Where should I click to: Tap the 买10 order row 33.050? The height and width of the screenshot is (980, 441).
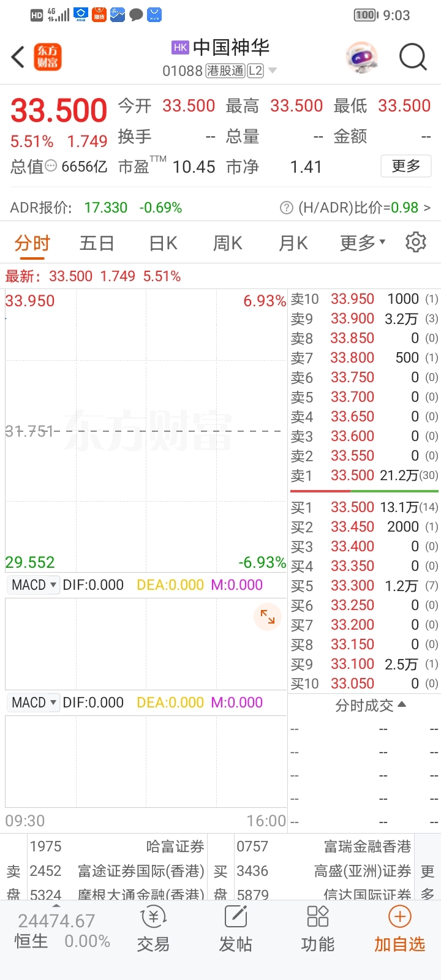point(364,684)
